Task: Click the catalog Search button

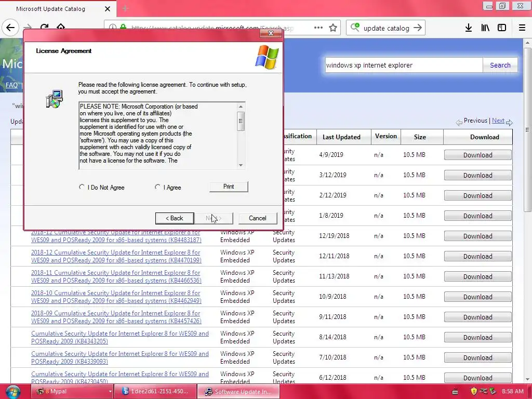Action: click(x=500, y=65)
